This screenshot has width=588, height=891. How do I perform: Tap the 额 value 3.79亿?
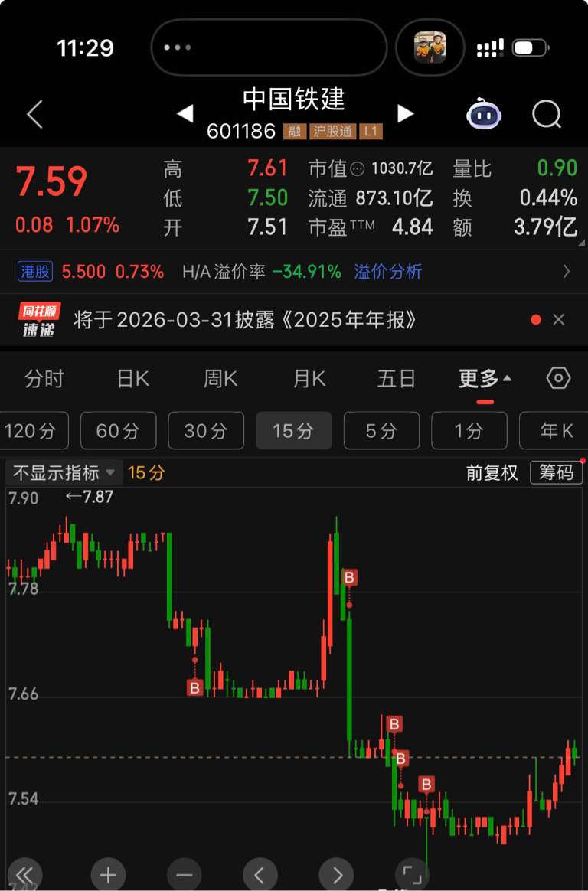coord(546,227)
